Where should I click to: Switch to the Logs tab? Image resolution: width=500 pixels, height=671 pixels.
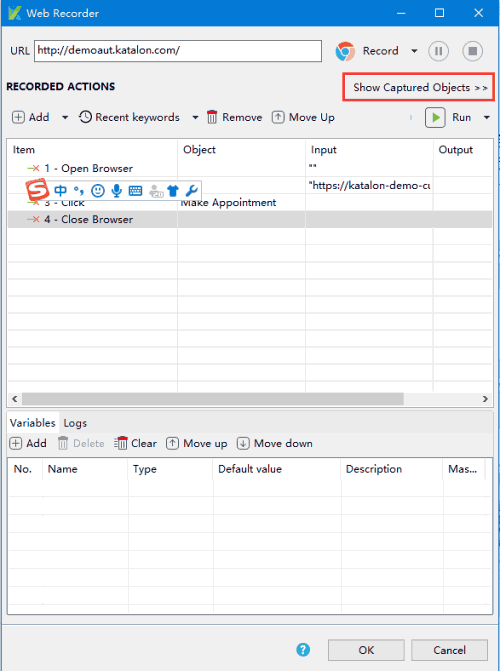[75, 423]
